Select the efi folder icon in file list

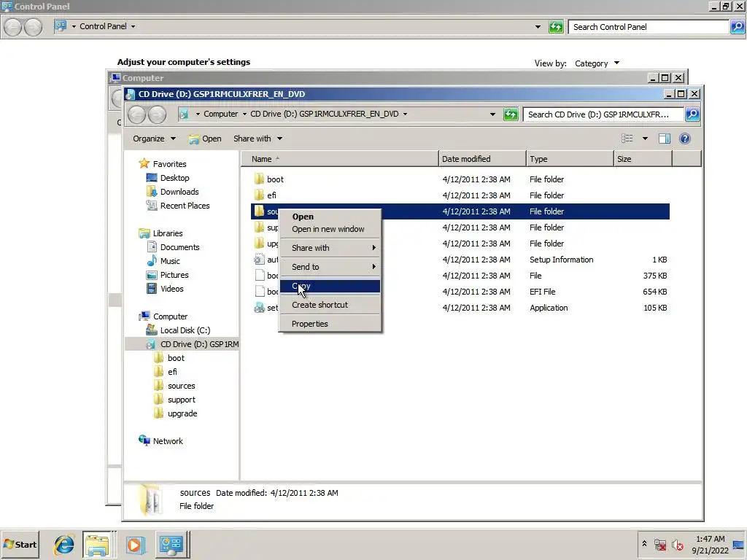tap(259, 195)
